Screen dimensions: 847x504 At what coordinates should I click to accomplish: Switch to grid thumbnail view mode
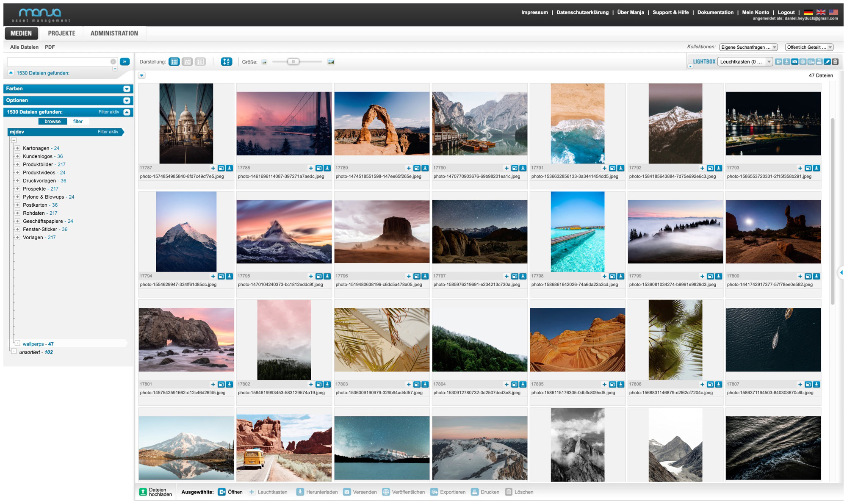(174, 62)
